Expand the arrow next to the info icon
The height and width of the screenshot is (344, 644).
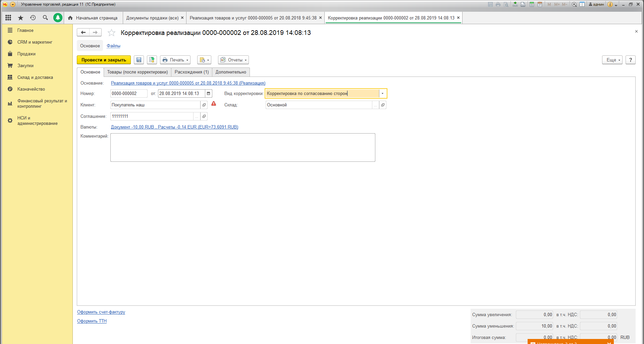(x=616, y=5)
